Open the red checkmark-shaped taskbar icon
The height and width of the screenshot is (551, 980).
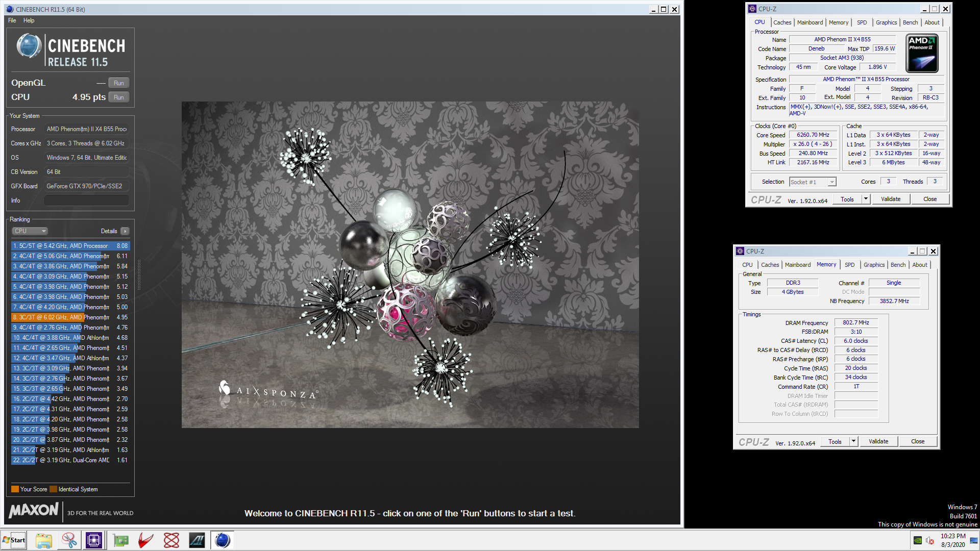click(146, 540)
